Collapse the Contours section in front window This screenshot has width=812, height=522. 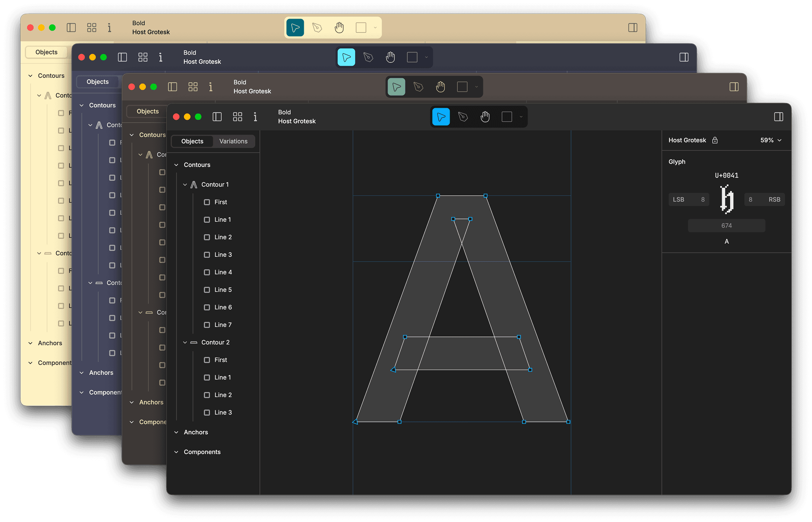pos(176,165)
